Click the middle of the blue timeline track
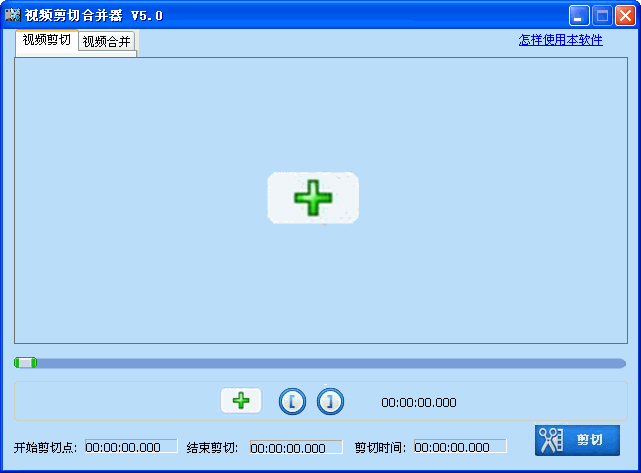The image size is (641, 473). click(x=320, y=363)
